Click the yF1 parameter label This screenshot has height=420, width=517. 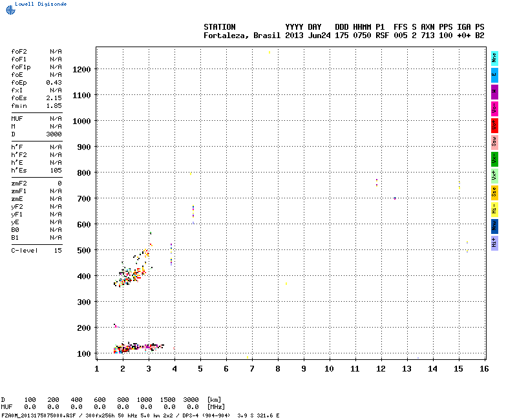pyautogui.click(x=17, y=215)
